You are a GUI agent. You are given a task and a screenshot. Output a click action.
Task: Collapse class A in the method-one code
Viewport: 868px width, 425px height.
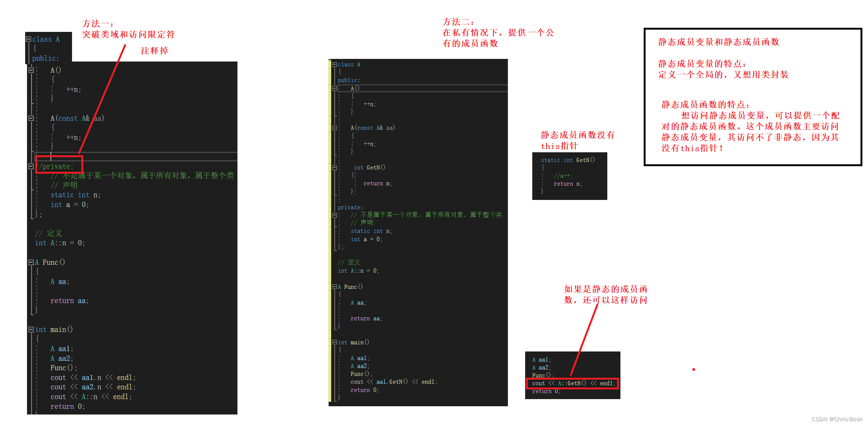pos(29,39)
